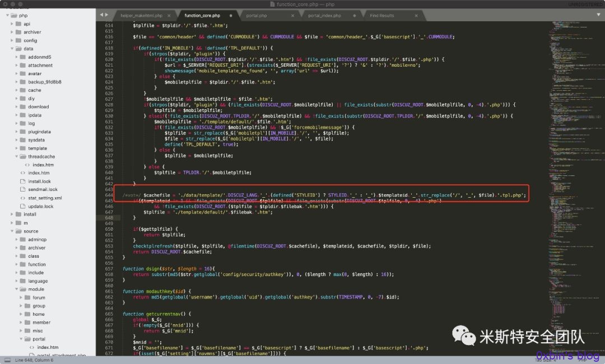Click the Line 648, Column 6 status text
Viewport: 605px width, 364px height.
pyautogui.click(x=34, y=360)
